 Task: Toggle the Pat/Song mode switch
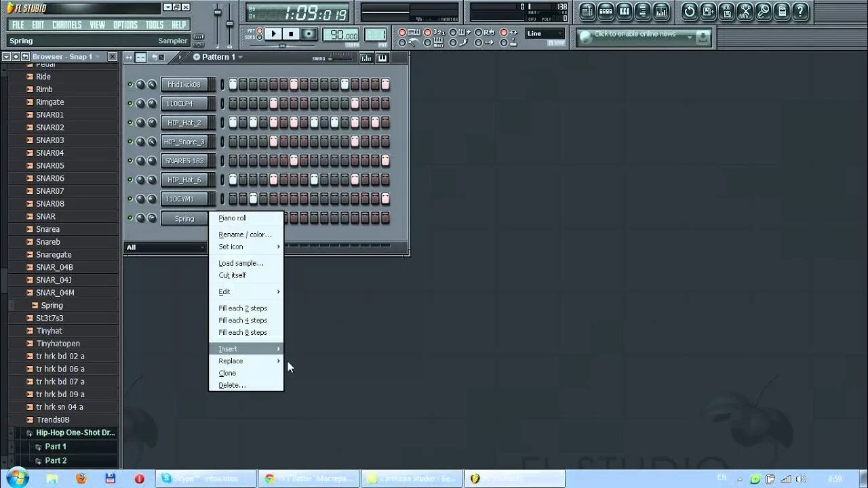[258, 33]
